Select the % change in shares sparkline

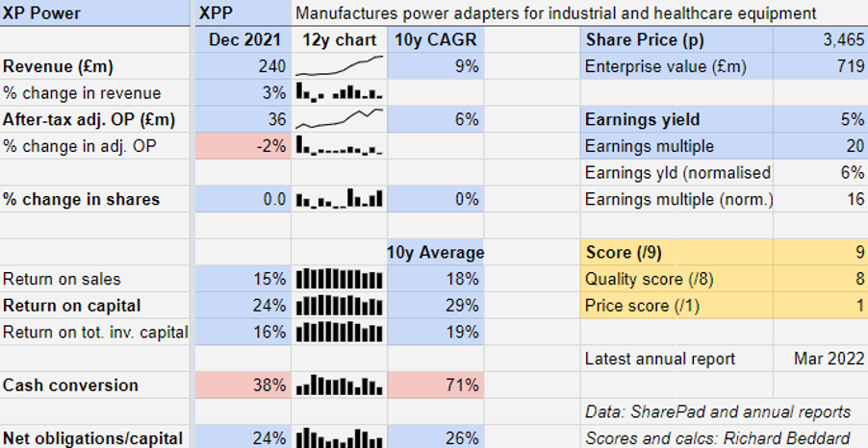click(x=339, y=199)
